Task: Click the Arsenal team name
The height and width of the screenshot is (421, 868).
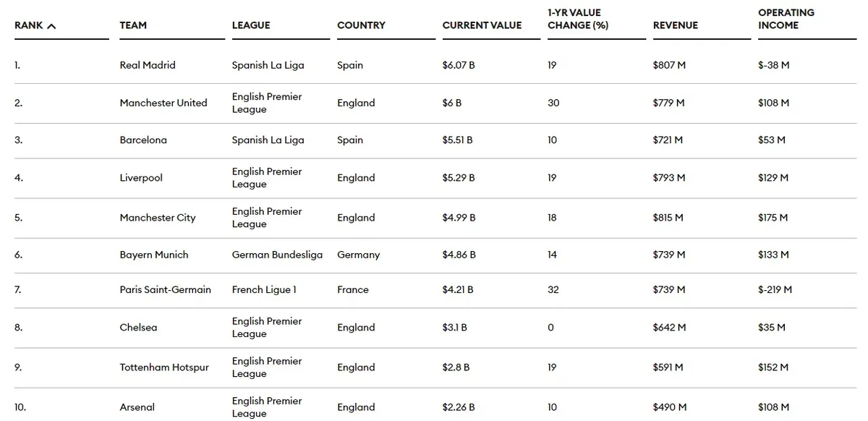Action: [137, 407]
